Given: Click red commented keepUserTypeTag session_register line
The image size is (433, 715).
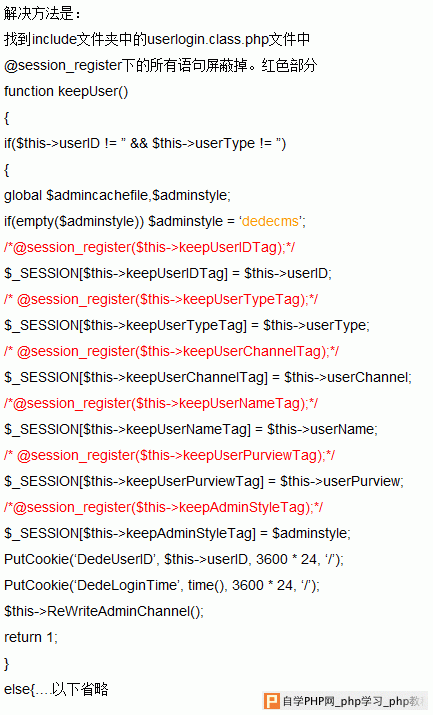Looking at the screenshot, I should (161, 300).
